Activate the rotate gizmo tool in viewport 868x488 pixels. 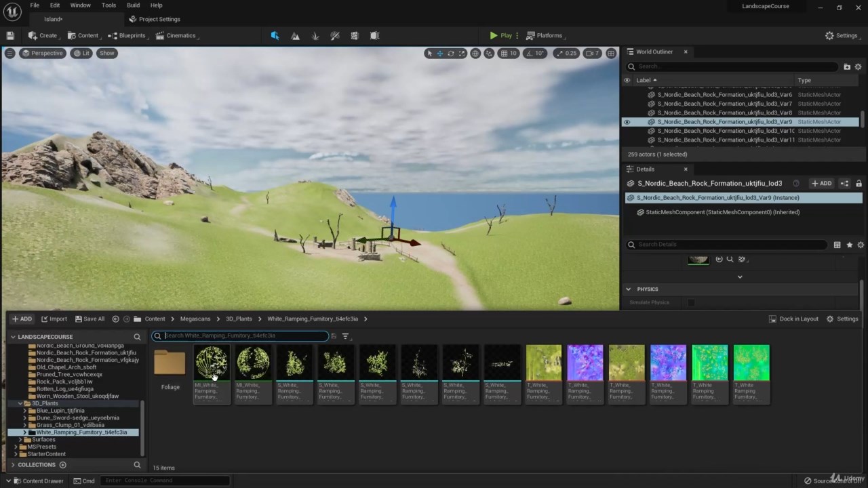tap(450, 54)
